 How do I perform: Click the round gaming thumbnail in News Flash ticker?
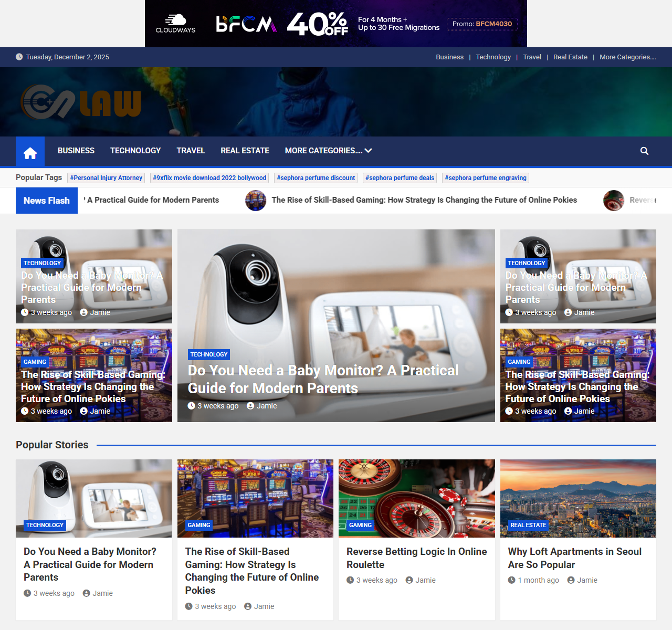click(256, 201)
